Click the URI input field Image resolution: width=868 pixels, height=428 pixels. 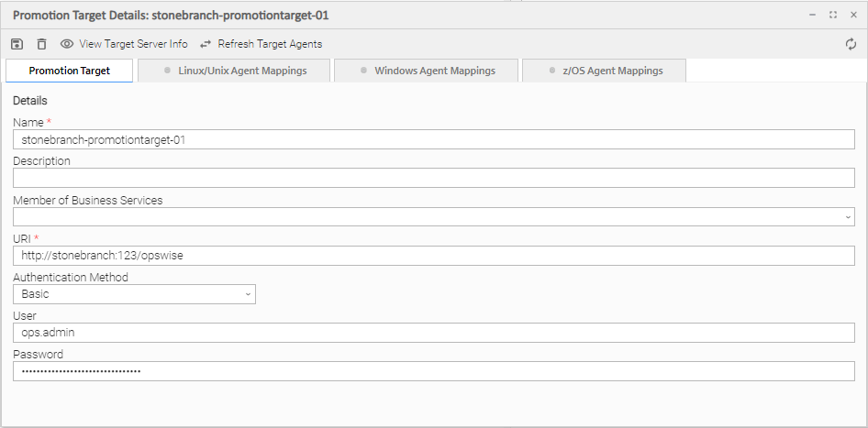[434, 256]
